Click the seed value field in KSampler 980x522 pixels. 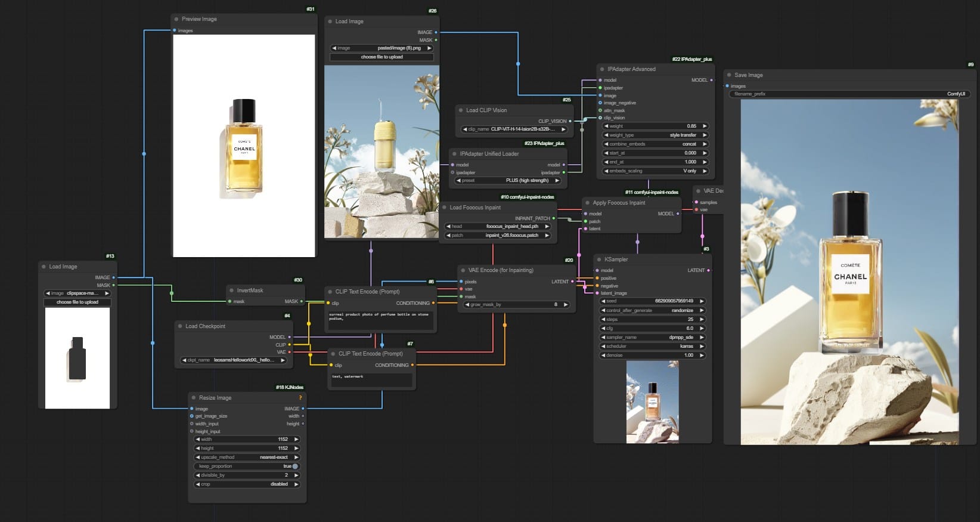pyautogui.click(x=653, y=301)
